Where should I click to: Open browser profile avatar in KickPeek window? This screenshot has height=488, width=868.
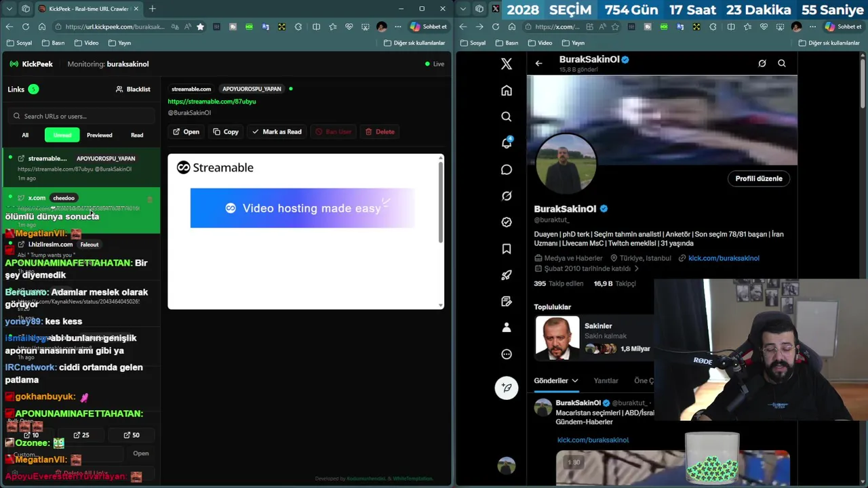click(381, 26)
